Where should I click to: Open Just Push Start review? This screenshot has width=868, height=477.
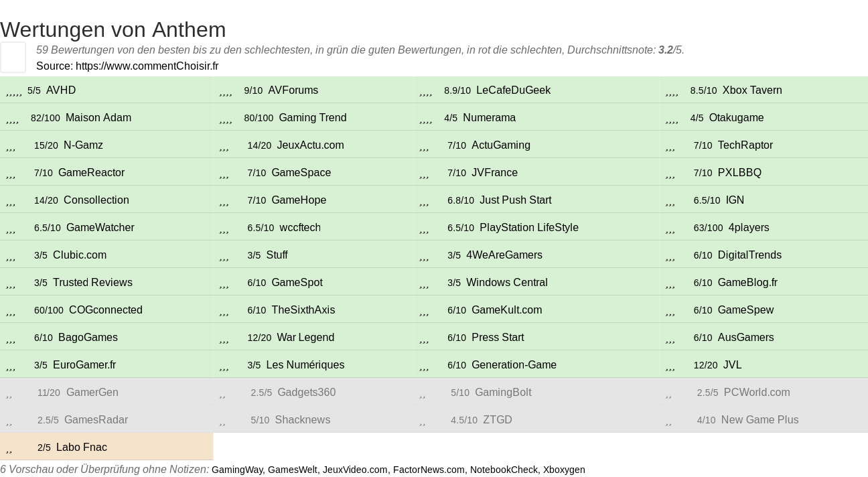[516, 200]
